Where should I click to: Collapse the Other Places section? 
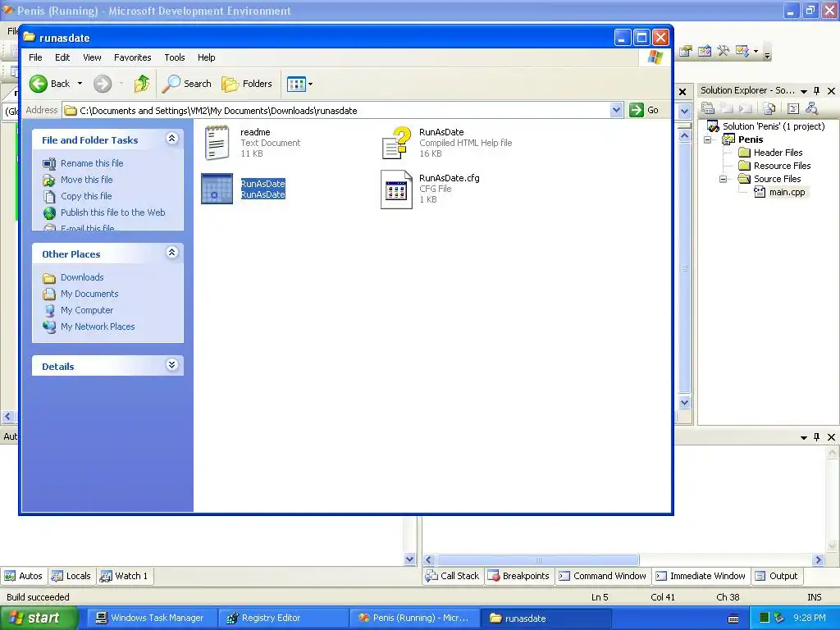(x=172, y=253)
